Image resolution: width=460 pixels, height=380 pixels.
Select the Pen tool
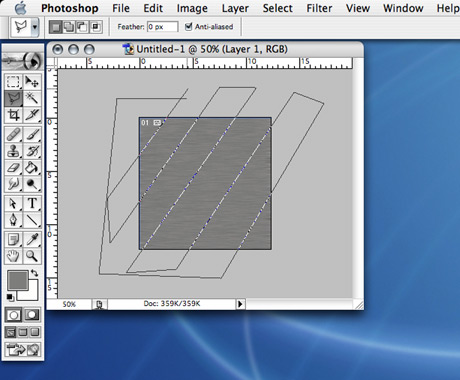click(14, 220)
